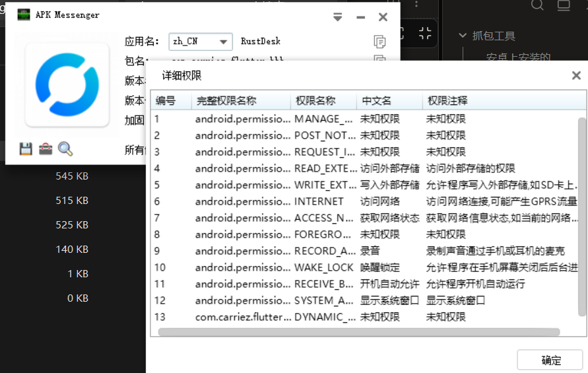The height and width of the screenshot is (373, 588).
Task: Select WAKE_LOCK permission row
Action: (364, 267)
